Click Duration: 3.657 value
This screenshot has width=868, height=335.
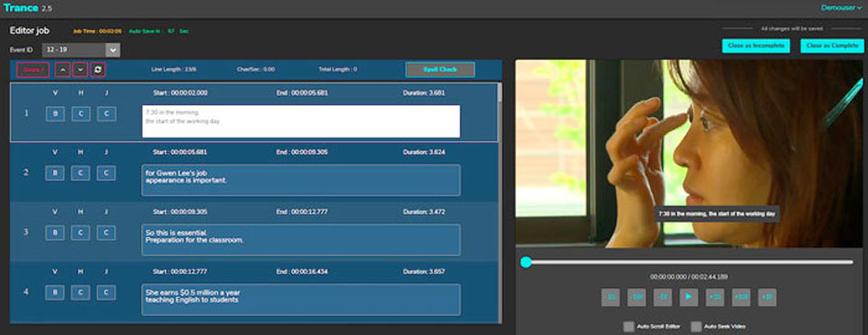pyautogui.click(x=424, y=272)
